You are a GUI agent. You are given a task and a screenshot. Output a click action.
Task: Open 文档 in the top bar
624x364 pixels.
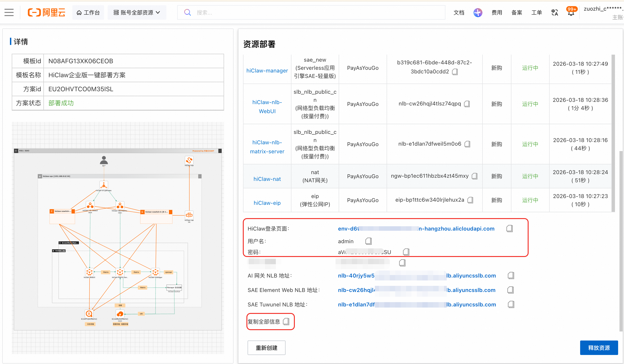459,13
